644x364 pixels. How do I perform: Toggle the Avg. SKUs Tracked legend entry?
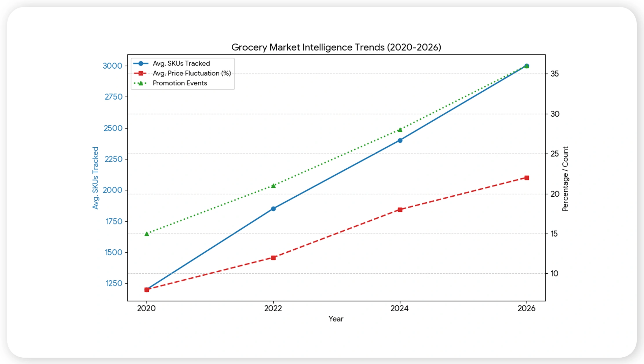[x=181, y=63]
